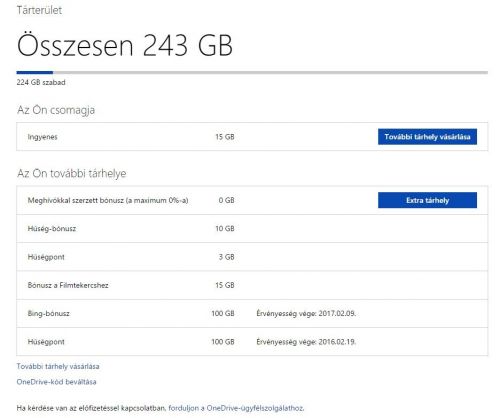This screenshot has width=500, height=418.
Task: Select the Hűség-bónusz 10 GB row
Action: tap(252, 229)
